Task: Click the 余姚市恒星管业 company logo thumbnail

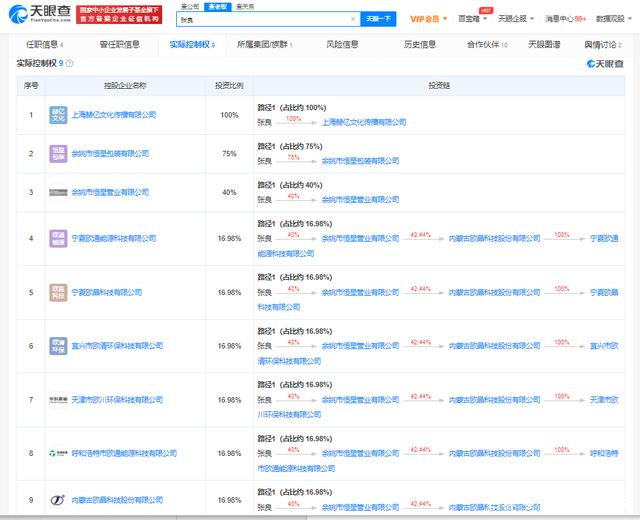Action: pyautogui.click(x=59, y=192)
